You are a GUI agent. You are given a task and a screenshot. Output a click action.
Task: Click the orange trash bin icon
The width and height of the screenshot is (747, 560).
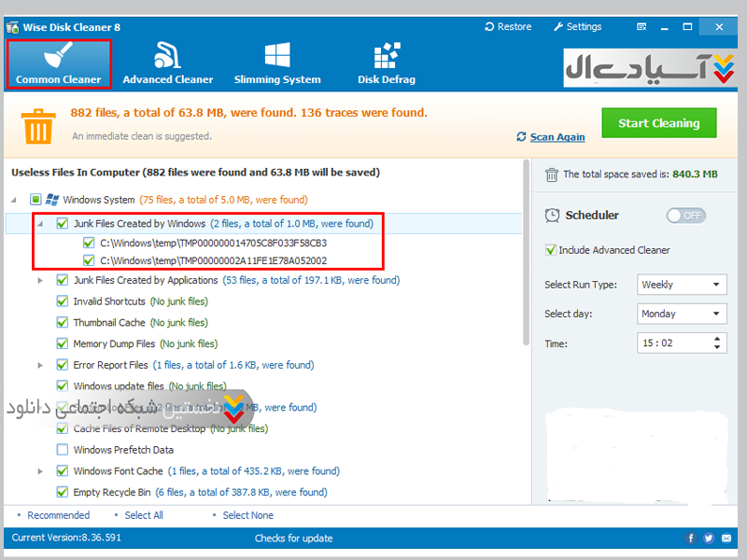pos(38,124)
